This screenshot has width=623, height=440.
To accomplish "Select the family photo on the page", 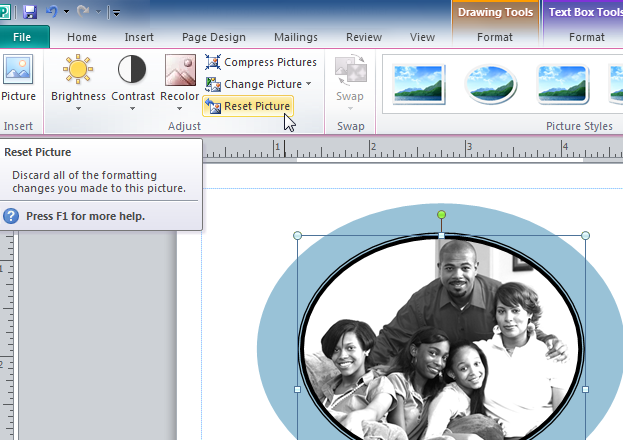I will [440, 330].
